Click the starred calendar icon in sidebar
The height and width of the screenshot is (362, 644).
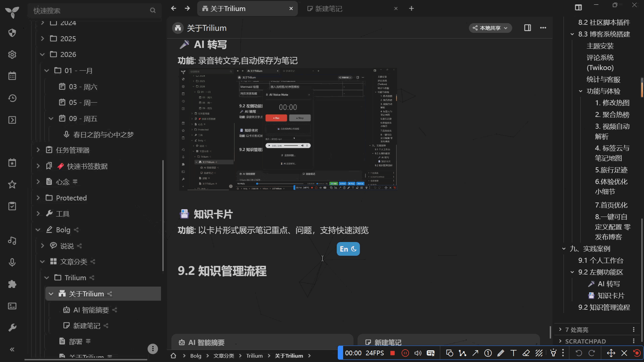[x=12, y=163]
